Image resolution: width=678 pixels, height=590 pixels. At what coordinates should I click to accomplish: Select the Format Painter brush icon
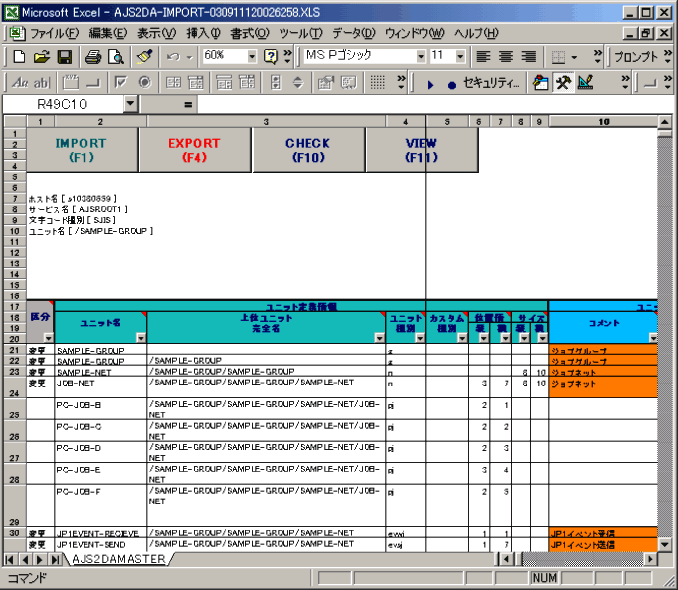[144, 56]
